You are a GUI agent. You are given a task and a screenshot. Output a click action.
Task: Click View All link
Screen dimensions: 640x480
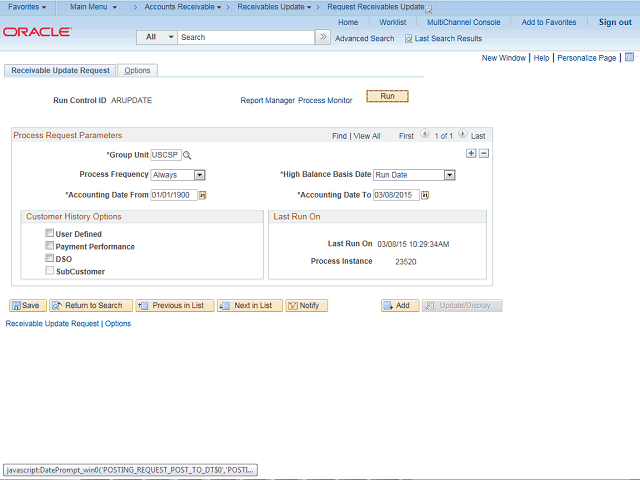pos(367,136)
